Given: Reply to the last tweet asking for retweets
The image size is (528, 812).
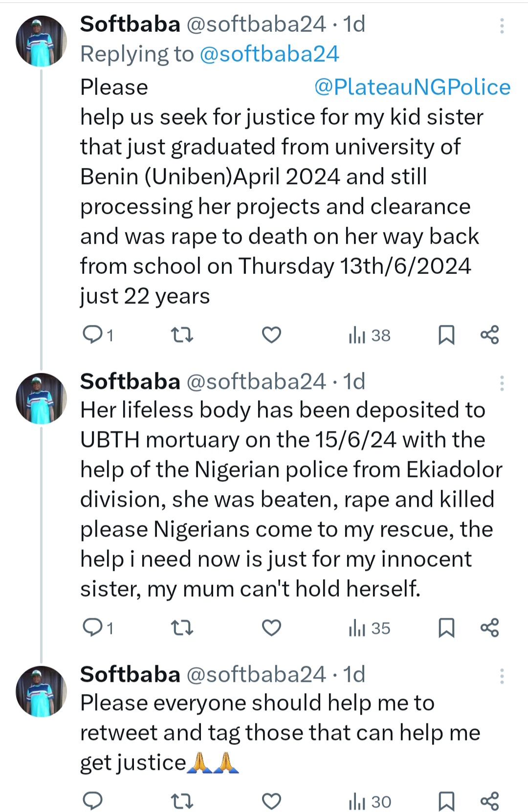Looking at the screenshot, I should 92,801.
